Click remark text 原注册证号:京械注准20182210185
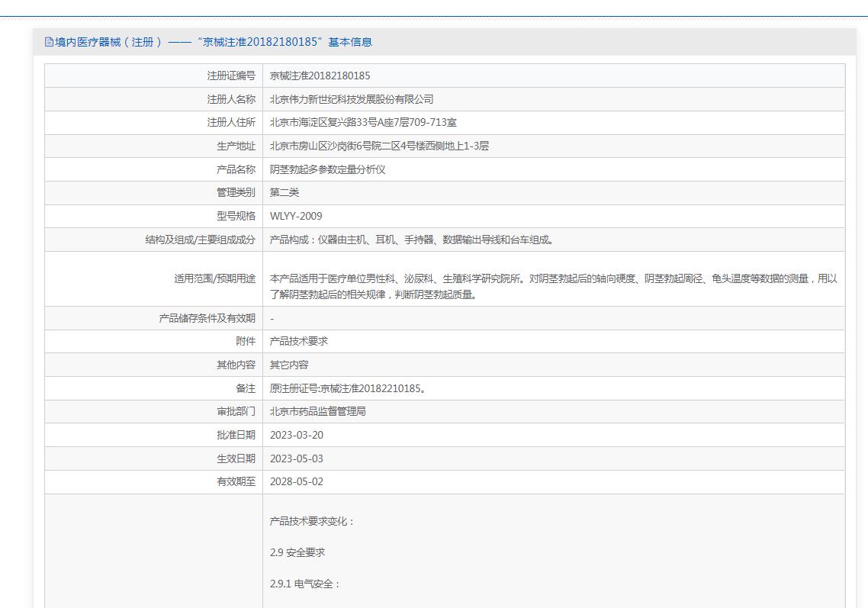 pyautogui.click(x=347, y=389)
